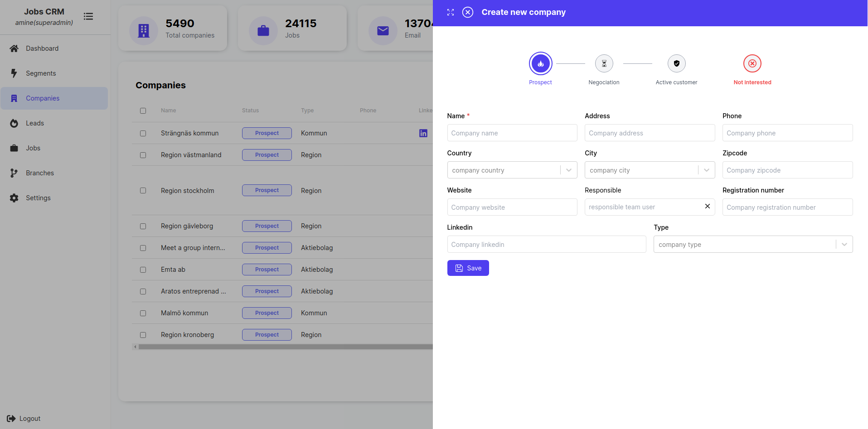868x429 pixels.
Task: Open the company country dropdown
Action: click(x=568, y=170)
